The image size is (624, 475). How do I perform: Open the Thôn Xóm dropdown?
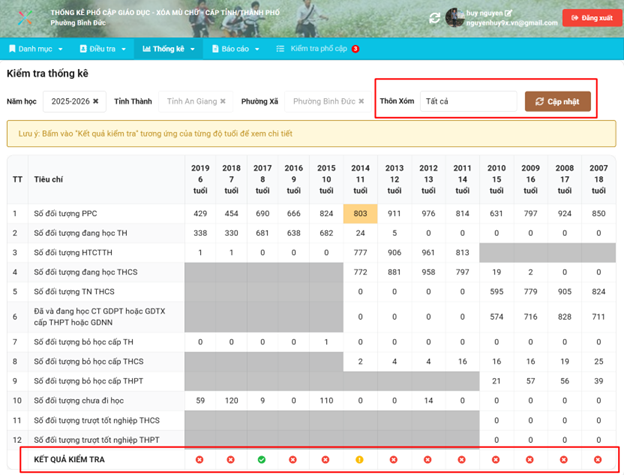[x=467, y=101]
